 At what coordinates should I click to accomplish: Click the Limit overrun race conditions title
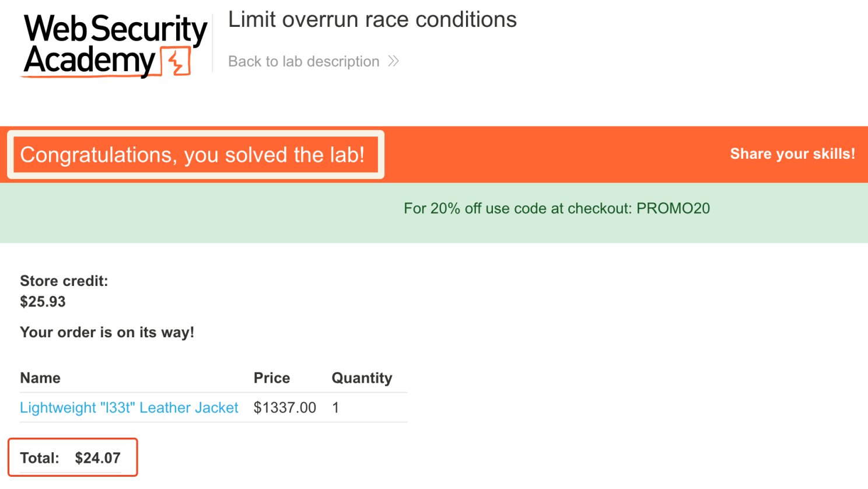pos(372,20)
